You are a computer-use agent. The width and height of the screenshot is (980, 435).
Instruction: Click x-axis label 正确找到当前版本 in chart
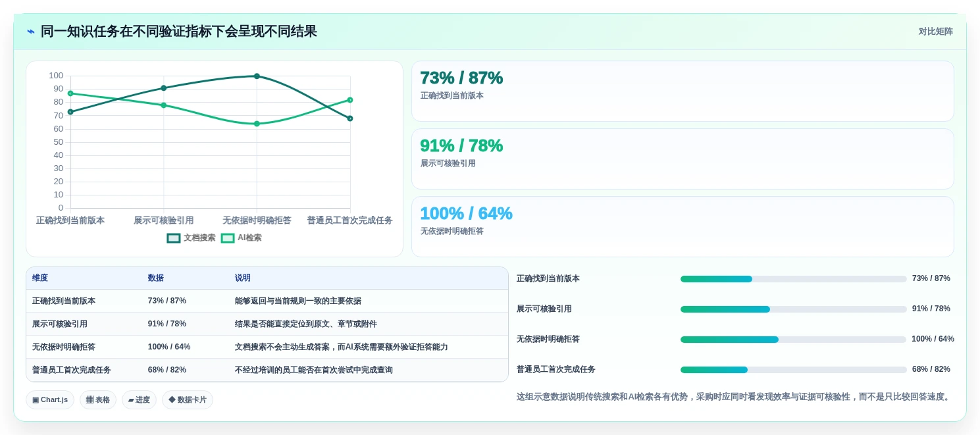point(70,220)
